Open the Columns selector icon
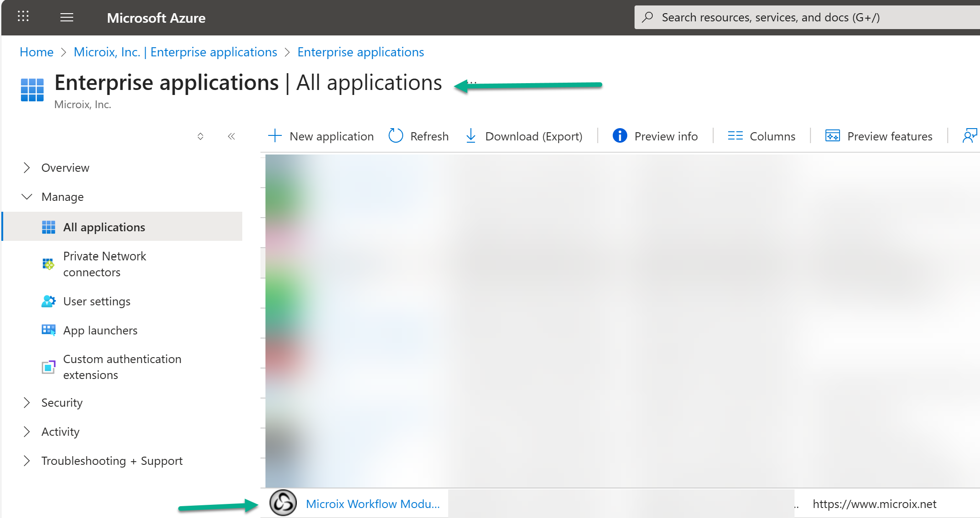Screen dimensions: 980x518 (735, 136)
